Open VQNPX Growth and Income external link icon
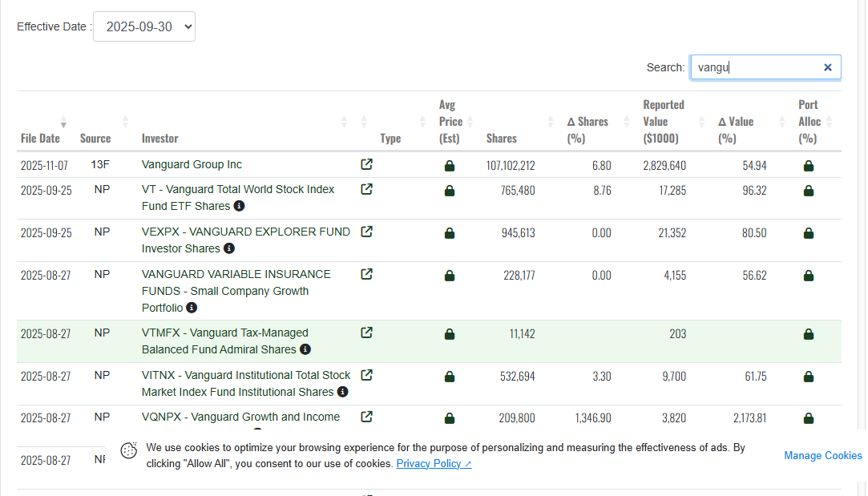The width and height of the screenshot is (868, 496). pyautogui.click(x=366, y=417)
